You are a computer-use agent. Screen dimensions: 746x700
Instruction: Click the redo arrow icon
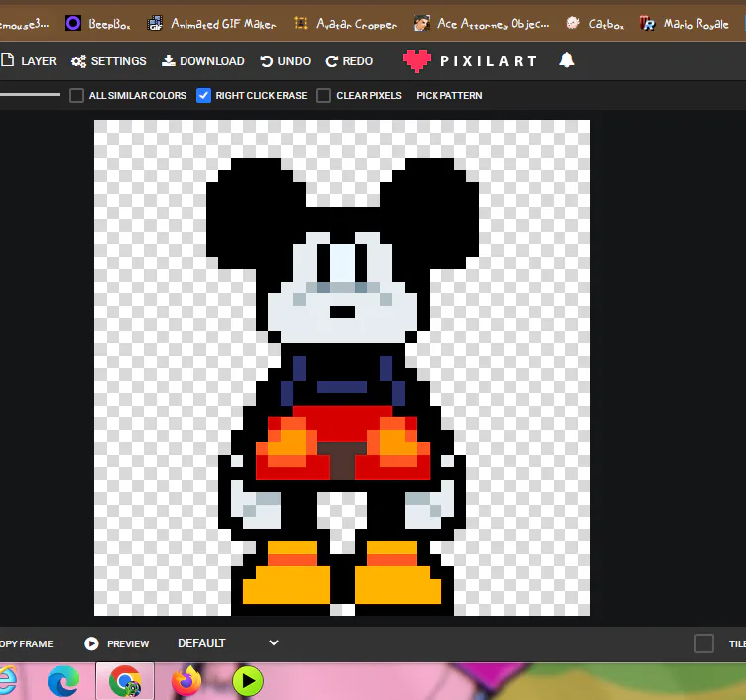tap(332, 60)
